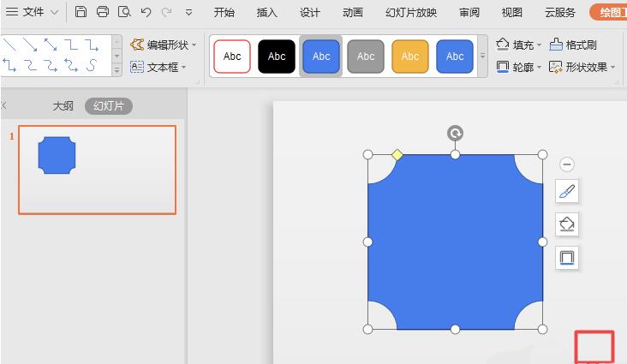Open Print Preview icon
627x364 pixels.
(x=124, y=12)
